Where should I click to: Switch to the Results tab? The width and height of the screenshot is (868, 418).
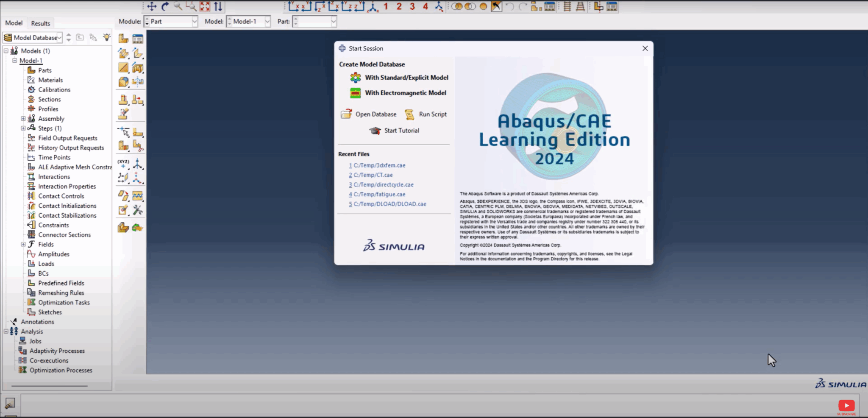40,23
